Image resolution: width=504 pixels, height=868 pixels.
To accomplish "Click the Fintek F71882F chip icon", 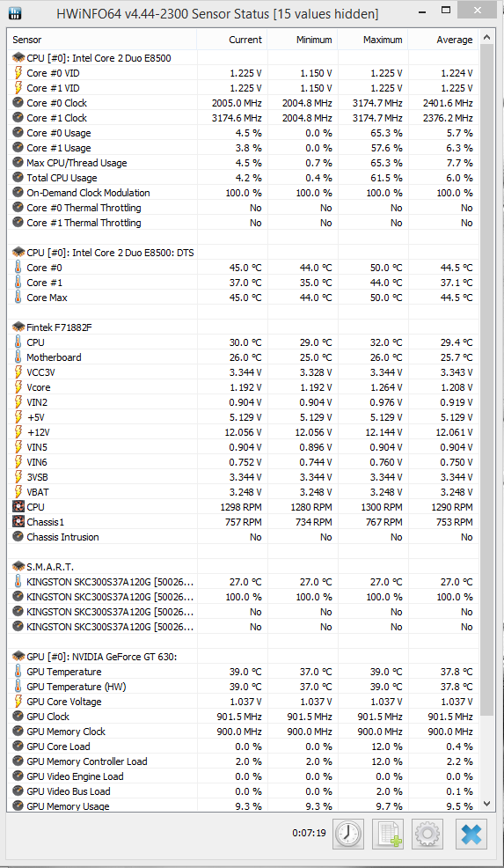I will [18, 327].
